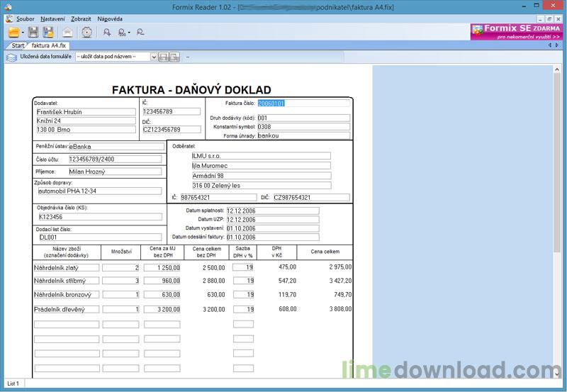567x392 pixels.
Task: Click the Ilja Muromec field
Action: (261, 166)
